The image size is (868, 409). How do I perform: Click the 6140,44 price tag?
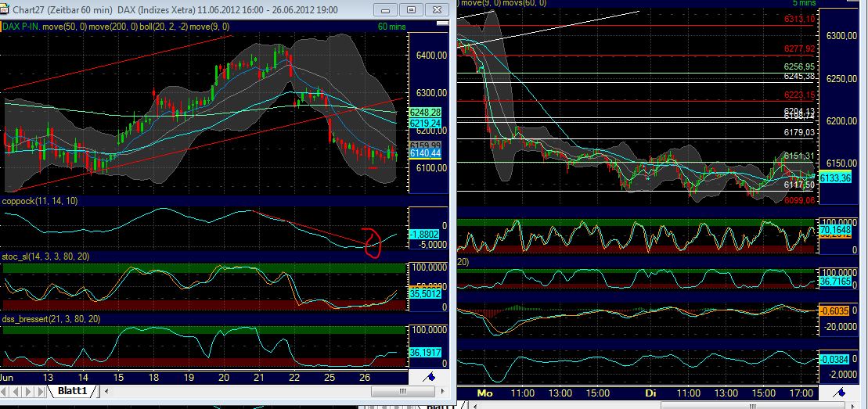[425, 153]
